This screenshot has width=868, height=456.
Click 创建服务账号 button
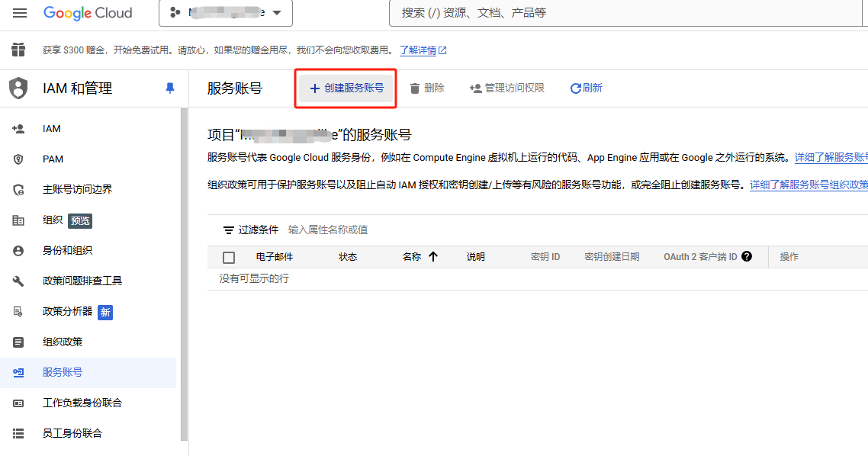coord(346,88)
